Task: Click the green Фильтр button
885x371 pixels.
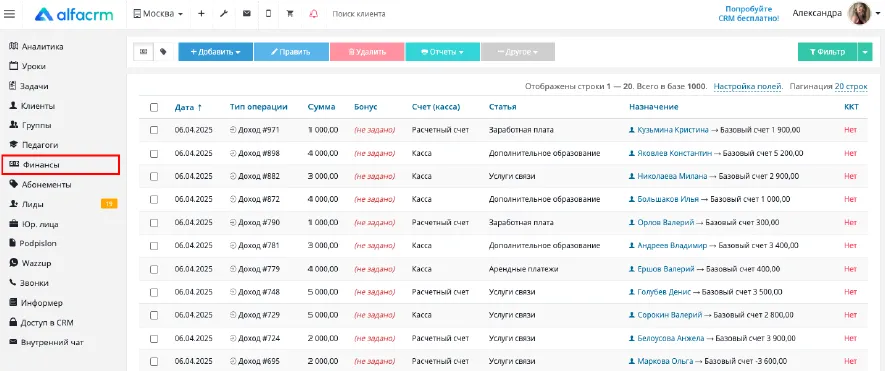Action: point(827,52)
